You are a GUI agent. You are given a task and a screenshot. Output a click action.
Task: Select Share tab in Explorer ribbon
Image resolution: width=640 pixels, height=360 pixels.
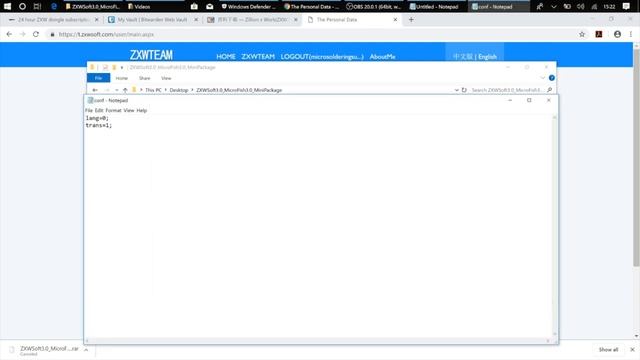pos(144,78)
